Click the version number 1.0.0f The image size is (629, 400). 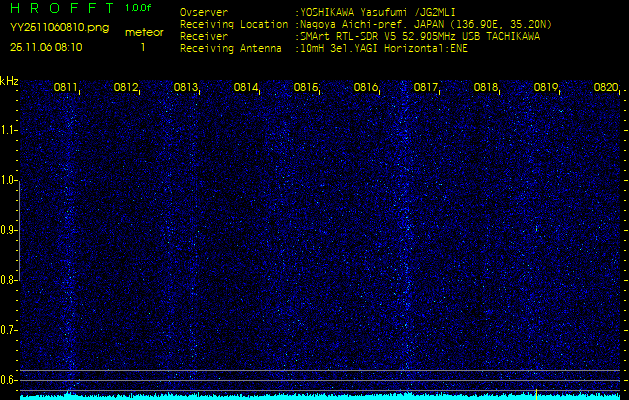pyautogui.click(x=138, y=8)
